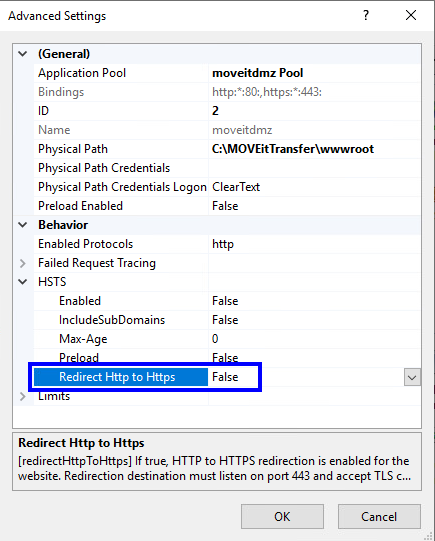Click the HSTS Enabled False value
The height and width of the screenshot is (541, 435).
pyautogui.click(x=225, y=301)
